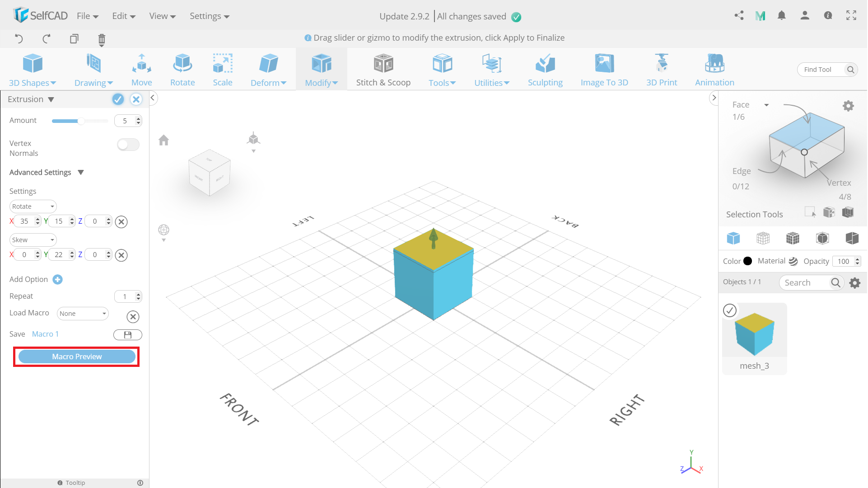Click the info icon in header
Screen dimensions: 868x488
[x=828, y=16]
